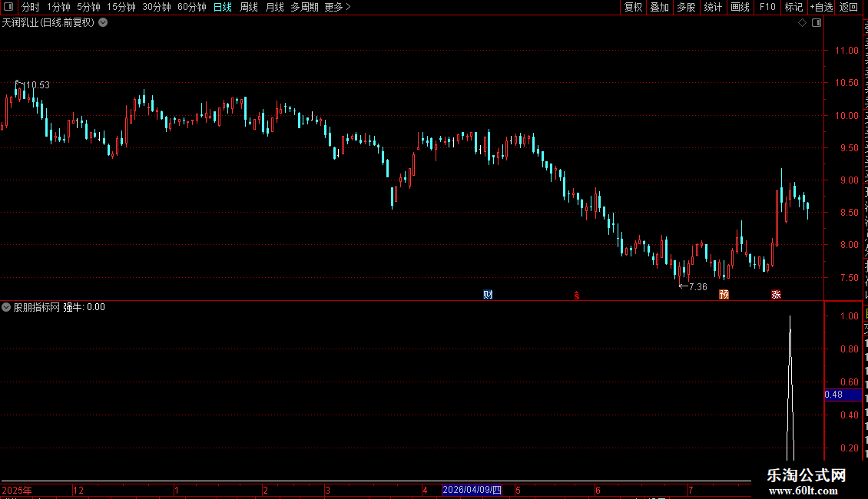This screenshot has height=499, width=868.
Task: Click the 叠加 overlay button
Action: [x=659, y=7]
